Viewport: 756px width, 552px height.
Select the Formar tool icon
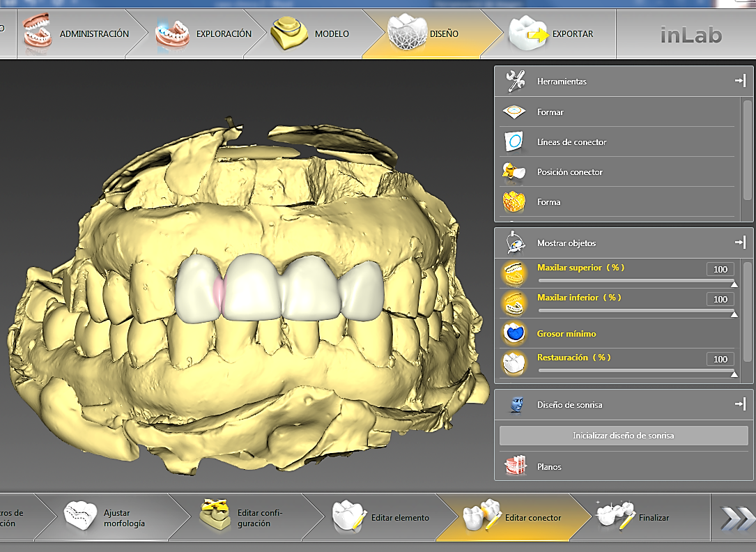pos(514,112)
